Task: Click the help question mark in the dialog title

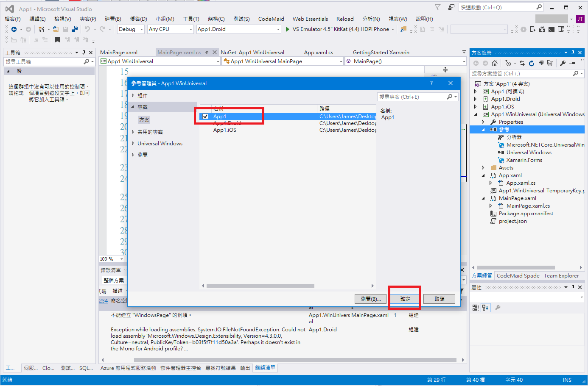Action: click(x=431, y=83)
